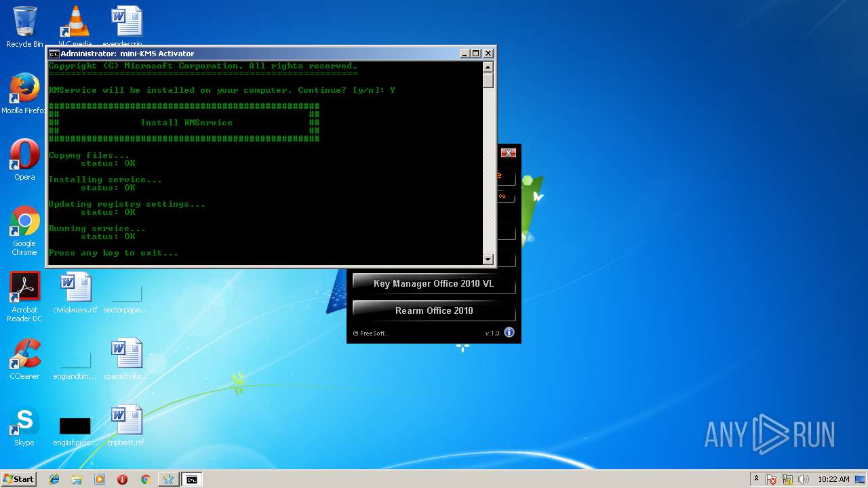Open Opera from the taskbar
868x488 pixels.
[x=122, y=479]
